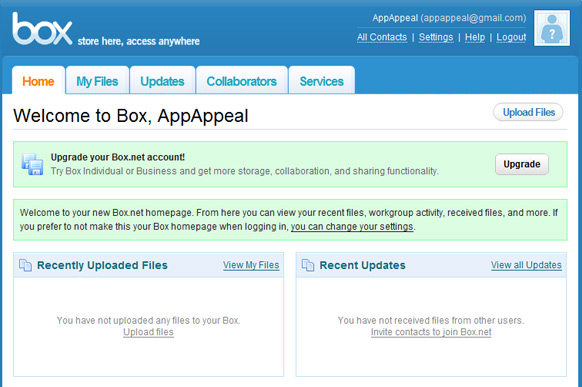Click the Logout link
582x387 pixels.
pyautogui.click(x=511, y=37)
